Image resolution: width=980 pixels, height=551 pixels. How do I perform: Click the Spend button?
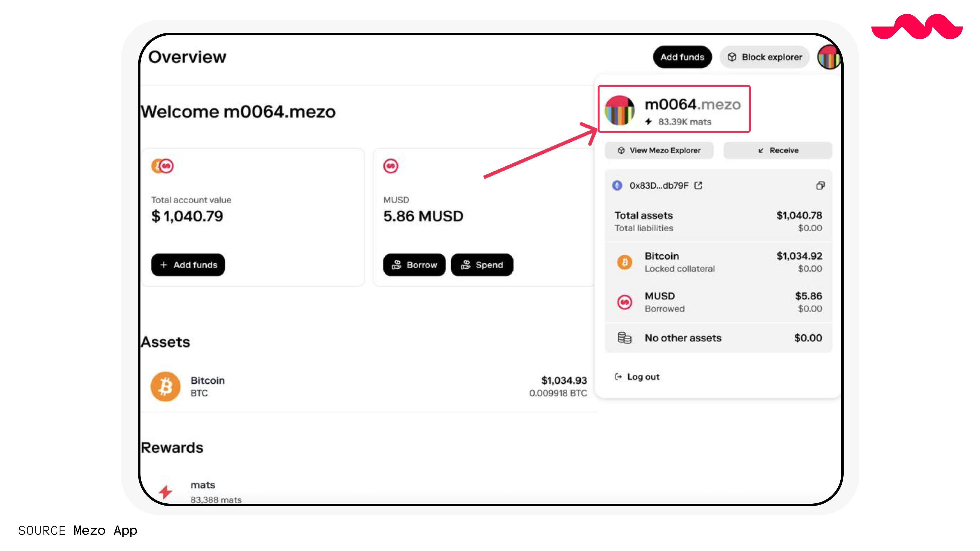click(482, 265)
